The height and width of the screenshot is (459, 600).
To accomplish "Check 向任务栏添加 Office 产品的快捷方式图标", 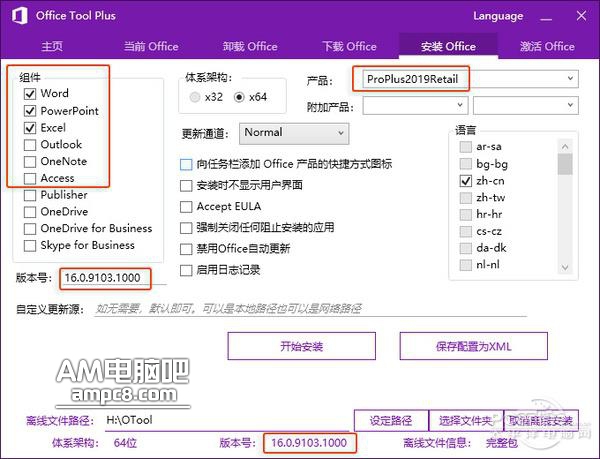I will coord(186,164).
